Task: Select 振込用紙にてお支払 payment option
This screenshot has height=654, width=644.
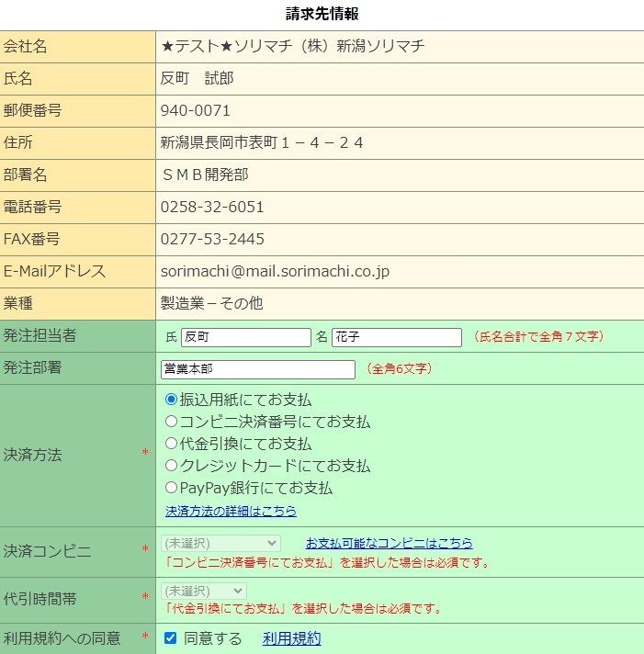Action: (x=171, y=400)
